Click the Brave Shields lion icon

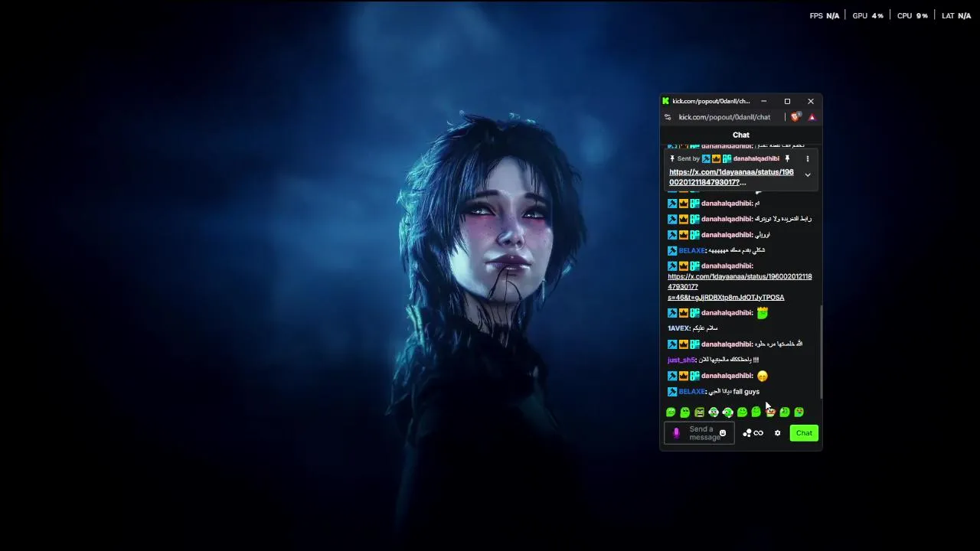click(795, 117)
